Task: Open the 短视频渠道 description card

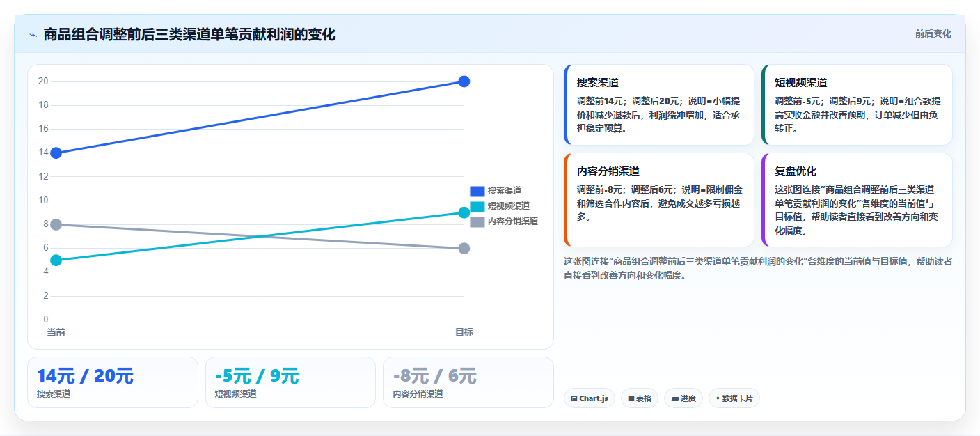Action: click(x=857, y=104)
